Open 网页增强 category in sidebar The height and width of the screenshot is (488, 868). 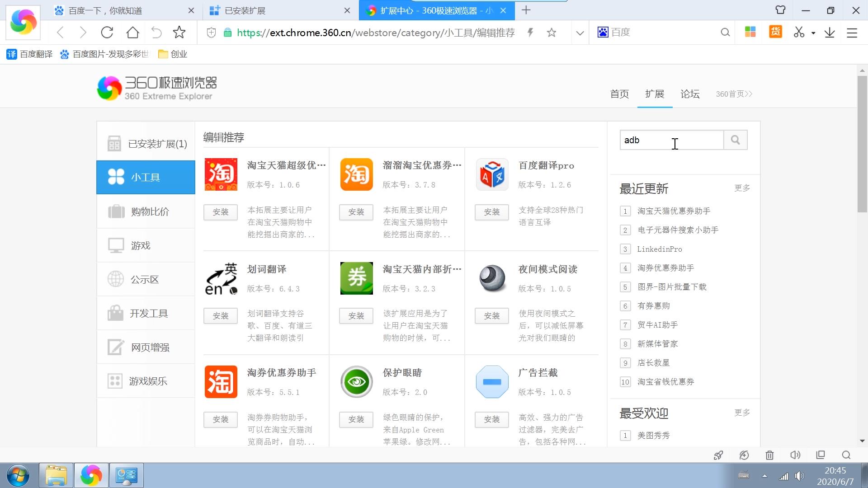[x=146, y=347]
